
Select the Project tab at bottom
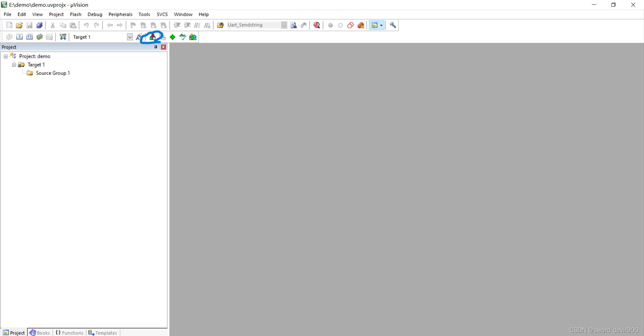(14, 333)
